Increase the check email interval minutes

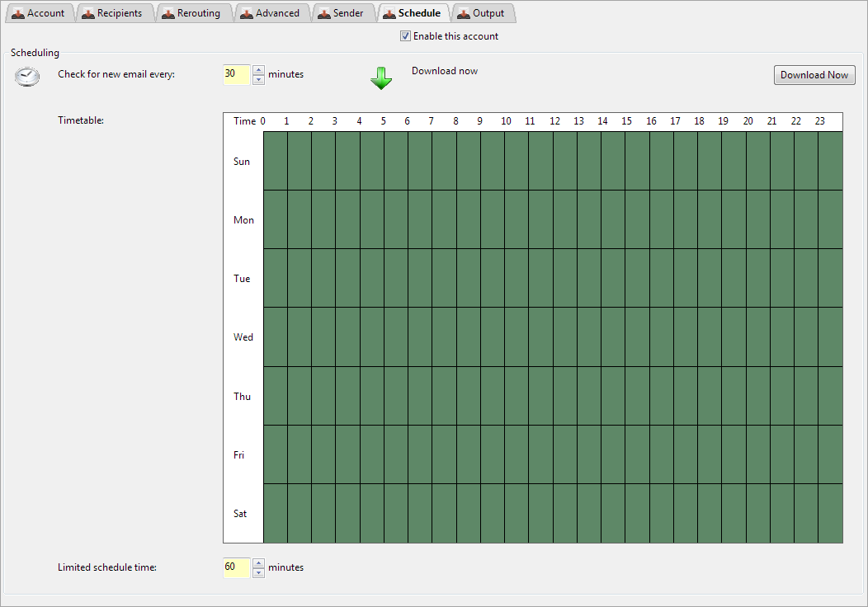[x=259, y=69]
